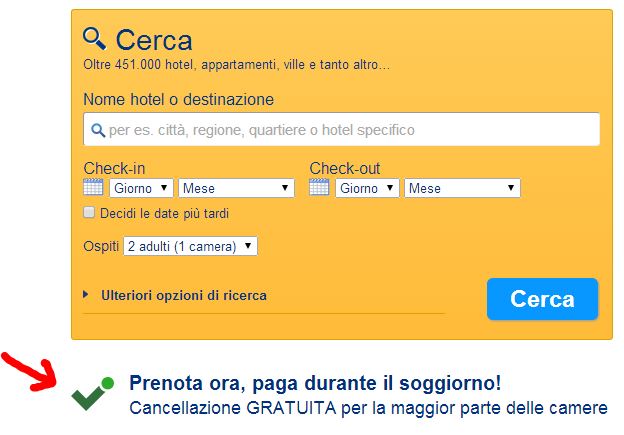Open the Check-in Mese dropdown
This screenshot has height=435, width=624.
(236, 188)
